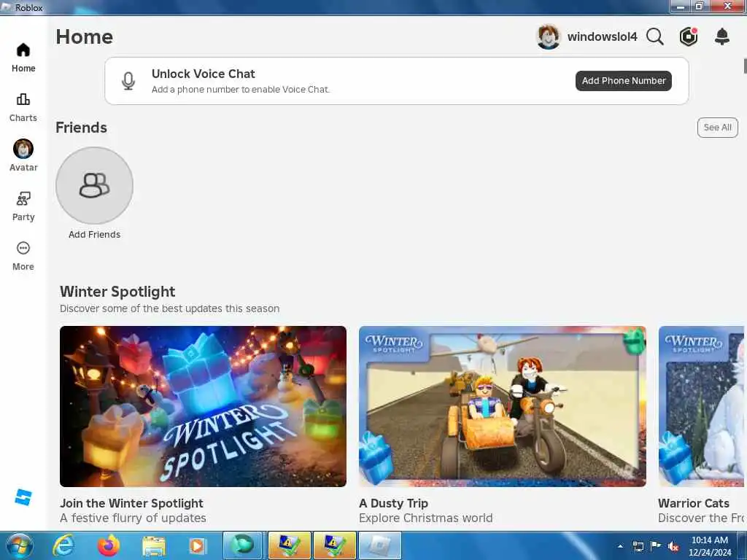Open Windows Media Player in taskbar
This screenshot has width=747, height=560.
click(x=197, y=545)
